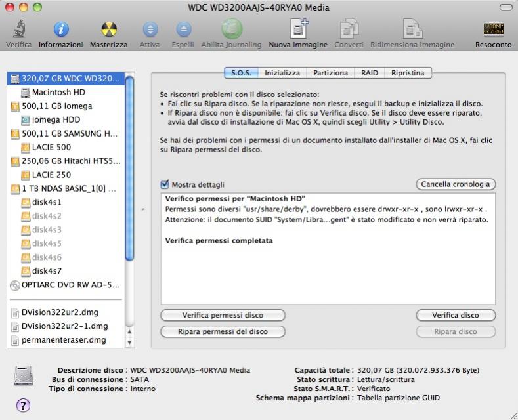Select the disk4s7 partition
This screenshot has width=518, height=420.
click(66, 271)
